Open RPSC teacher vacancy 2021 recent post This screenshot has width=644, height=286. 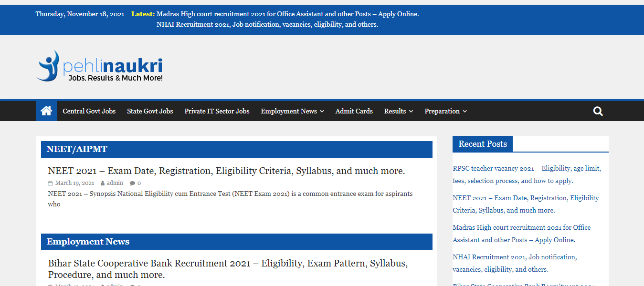pos(527,174)
